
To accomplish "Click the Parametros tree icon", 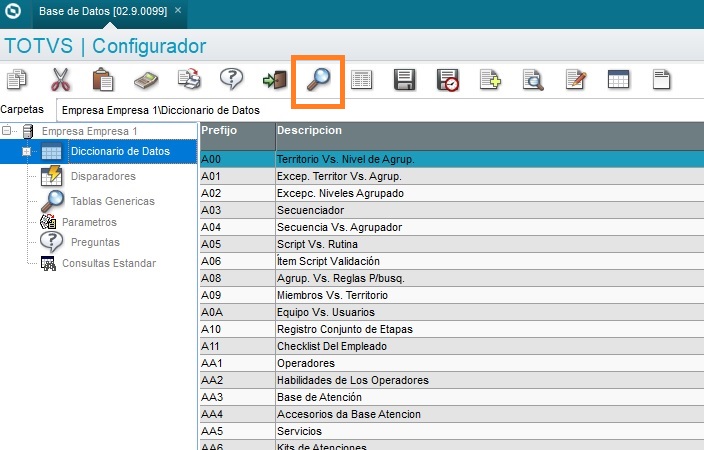I will pyautogui.click(x=48, y=221).
